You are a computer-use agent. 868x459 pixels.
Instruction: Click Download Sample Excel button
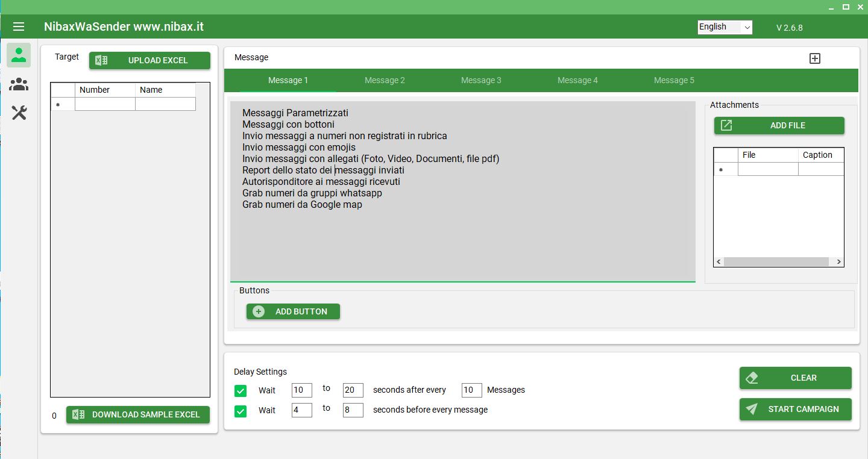click(138, 414)
